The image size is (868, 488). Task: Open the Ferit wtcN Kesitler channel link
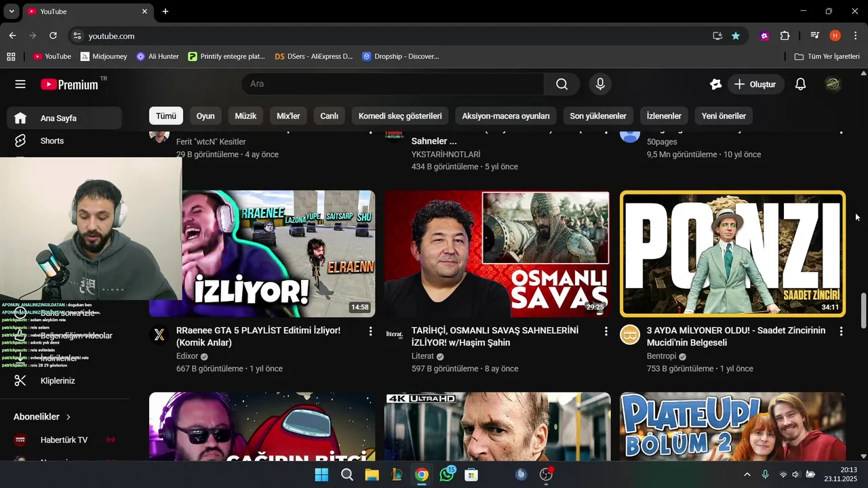click(x=211, y=142)
